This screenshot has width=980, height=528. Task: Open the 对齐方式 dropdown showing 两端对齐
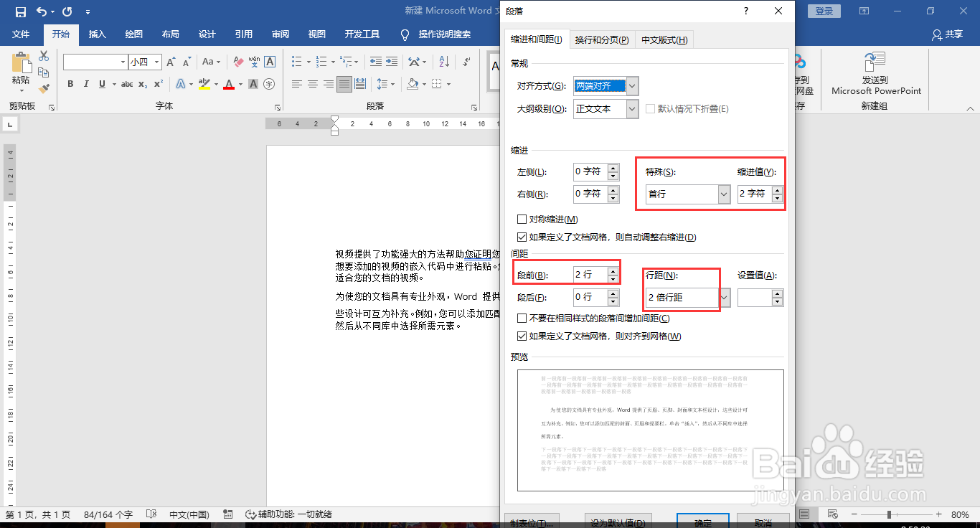point(631,85)
